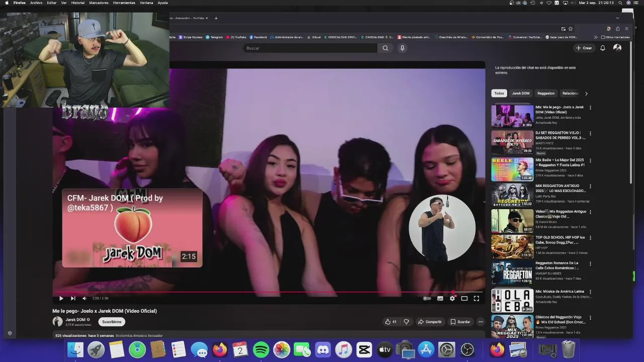The width and height of the screenshot is (644, 362).
Task: Click the circular channel end-screen element
Action: click(442, 228)
